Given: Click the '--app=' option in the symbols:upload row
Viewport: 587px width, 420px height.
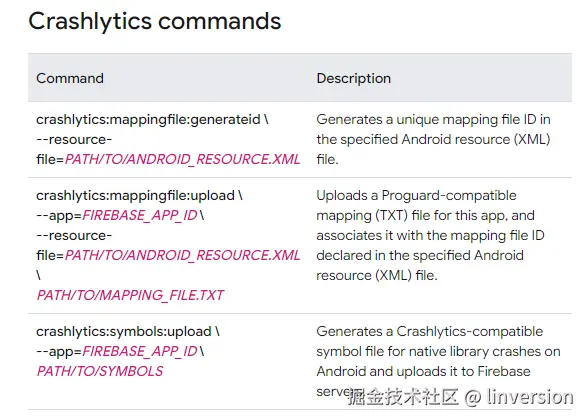Looking at the screenshot, I should 59,352.
